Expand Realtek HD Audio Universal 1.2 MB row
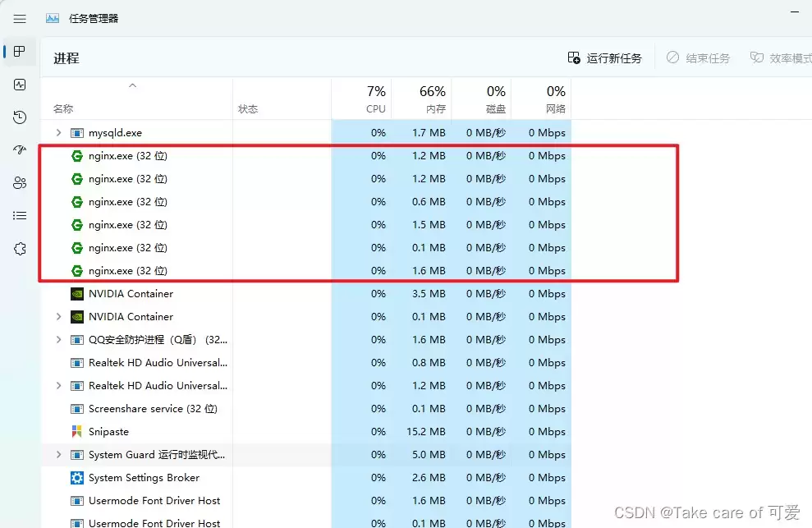This screenshot has height=528, width=812. pos(58,385)
